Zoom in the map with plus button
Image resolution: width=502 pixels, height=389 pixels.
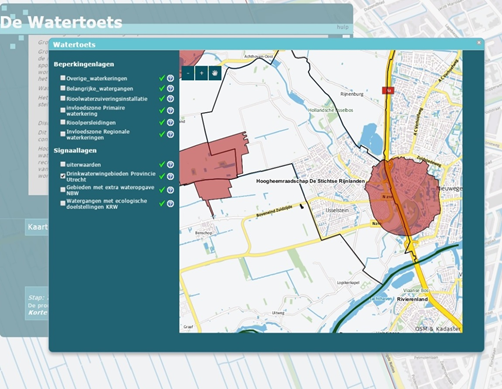click(x=202, y=73)
